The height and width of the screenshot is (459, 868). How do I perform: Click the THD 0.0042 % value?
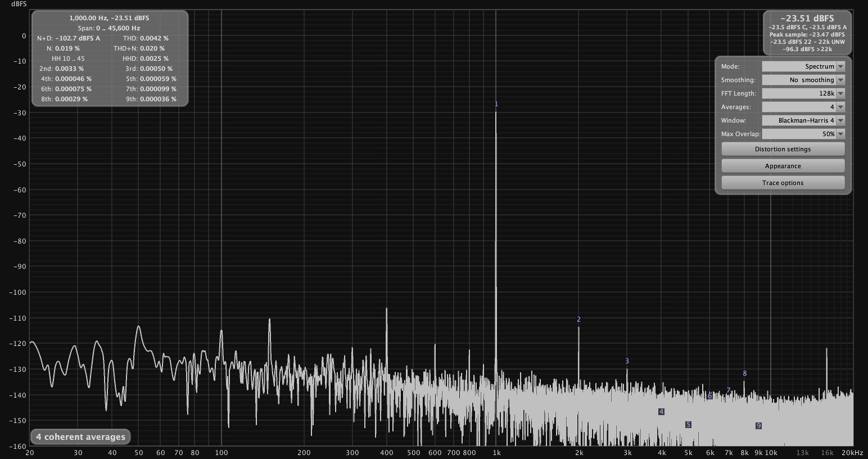[154, 38]
